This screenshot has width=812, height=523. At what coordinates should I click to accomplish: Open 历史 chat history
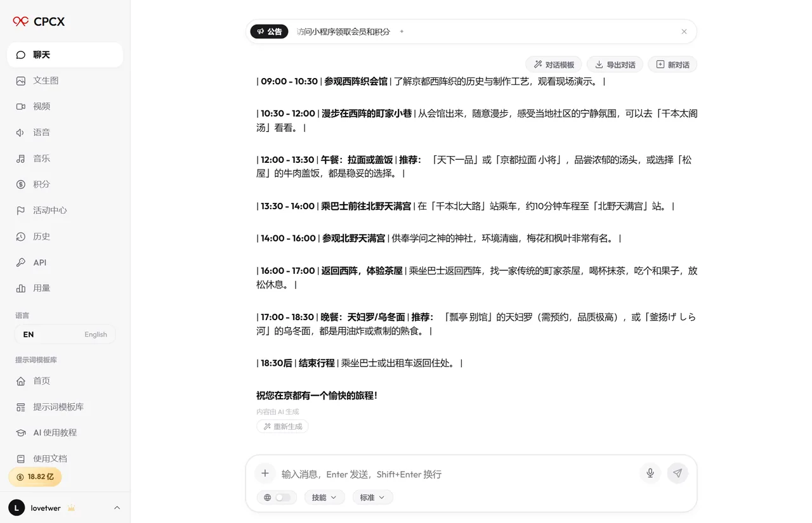(x=65, y=236)
